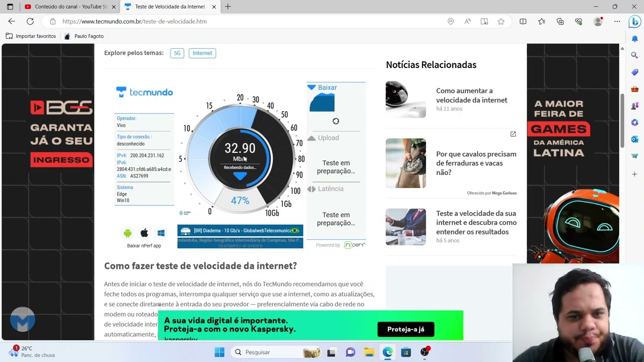Close the YouTube Studio tab
644x362 pixels.
(x=114, y=7)
